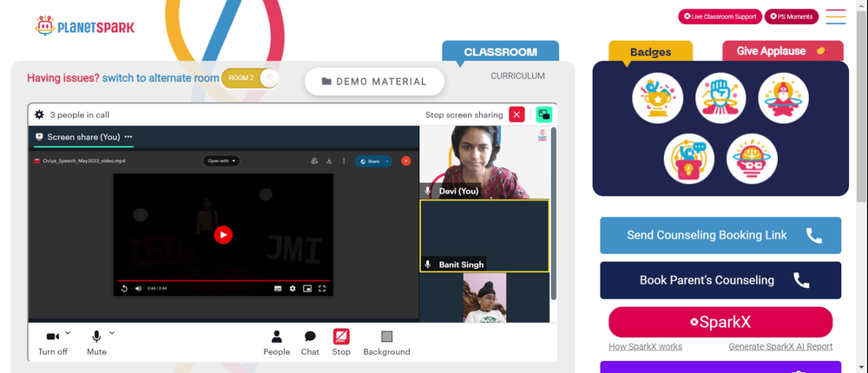Replay video with the restart icon

tap(124, 288)
